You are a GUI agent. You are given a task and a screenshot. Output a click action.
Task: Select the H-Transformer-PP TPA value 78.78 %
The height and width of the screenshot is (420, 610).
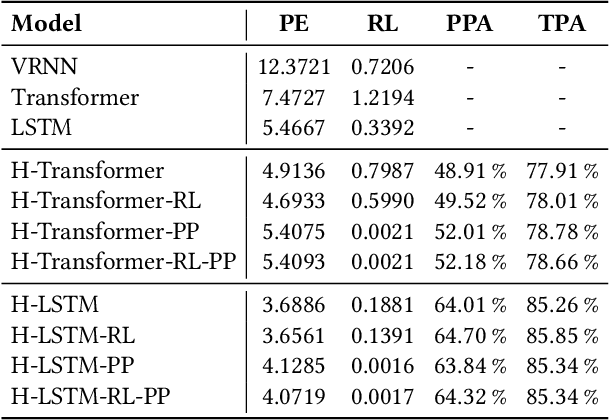coord(561,233)
